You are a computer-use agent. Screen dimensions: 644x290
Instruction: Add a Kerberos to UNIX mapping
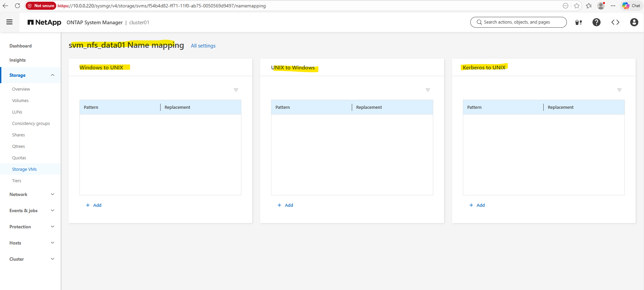tap(477, 205)
